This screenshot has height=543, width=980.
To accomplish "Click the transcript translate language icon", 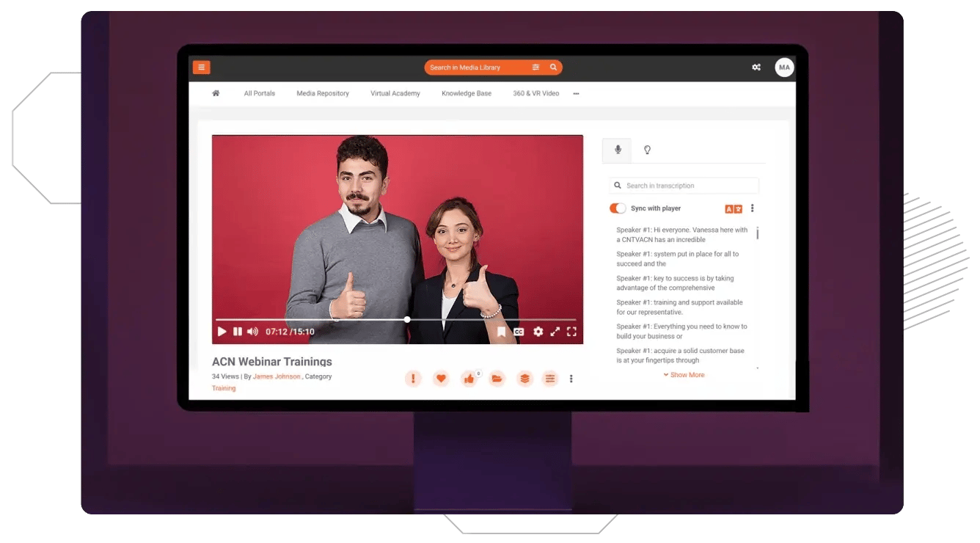I will point(733,209).
